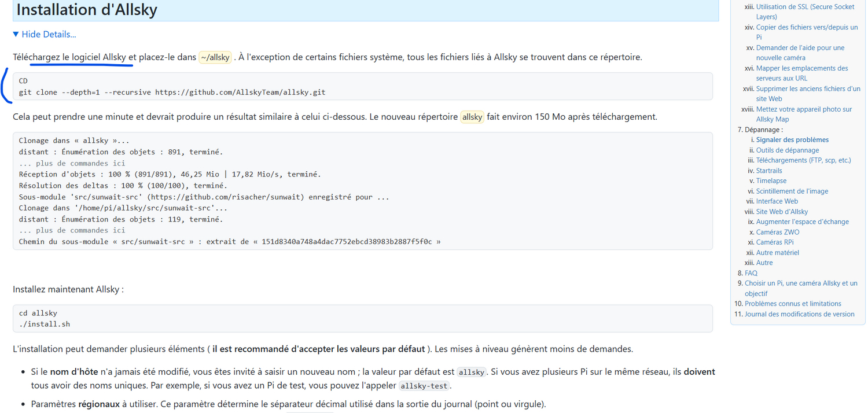Open FAQ sidebar link
868x413 pixels.
tap(751, 273)
